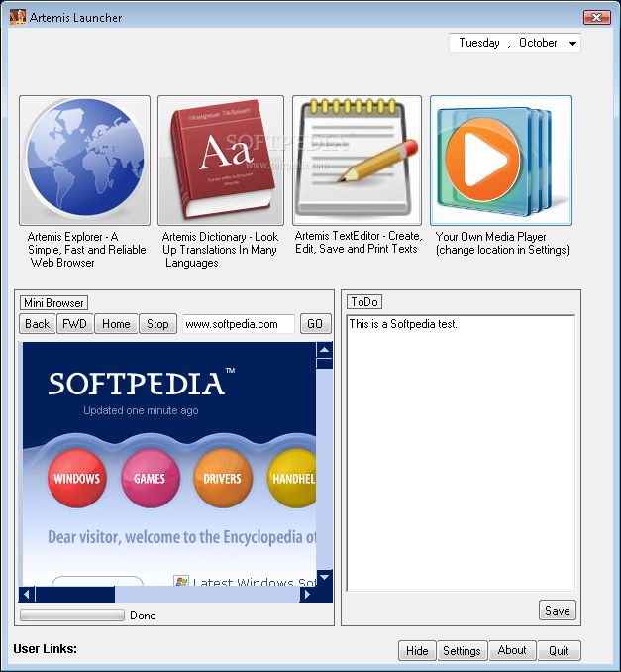Click the FWD button
The image size is (621, 672).
(75, 323)
